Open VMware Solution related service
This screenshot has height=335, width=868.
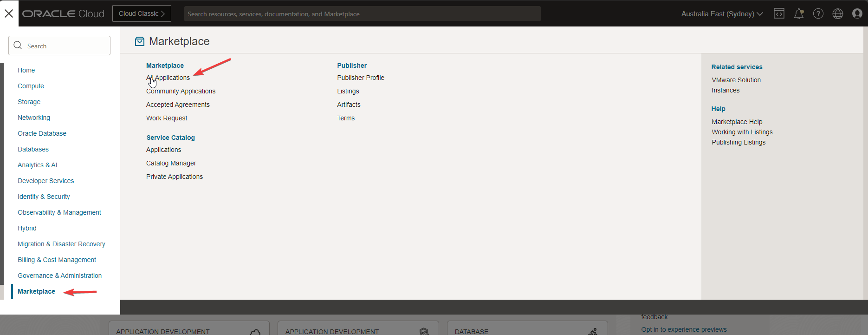point(736,80)
